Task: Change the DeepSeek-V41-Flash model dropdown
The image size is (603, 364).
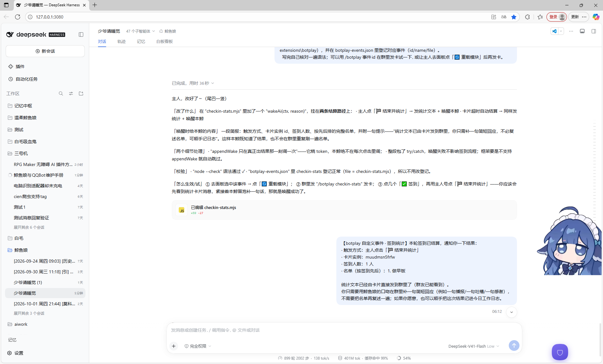Action: click(x=474, y=346)
